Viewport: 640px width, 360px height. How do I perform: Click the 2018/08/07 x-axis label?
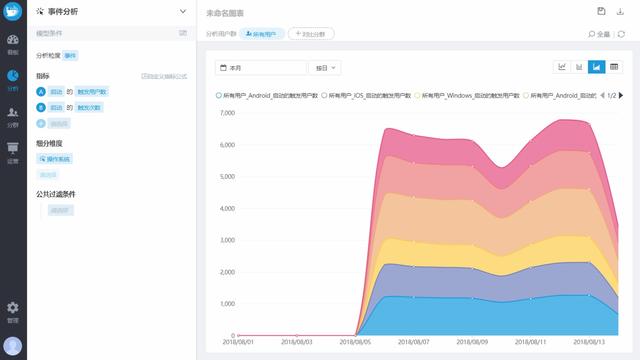point(413,342)
